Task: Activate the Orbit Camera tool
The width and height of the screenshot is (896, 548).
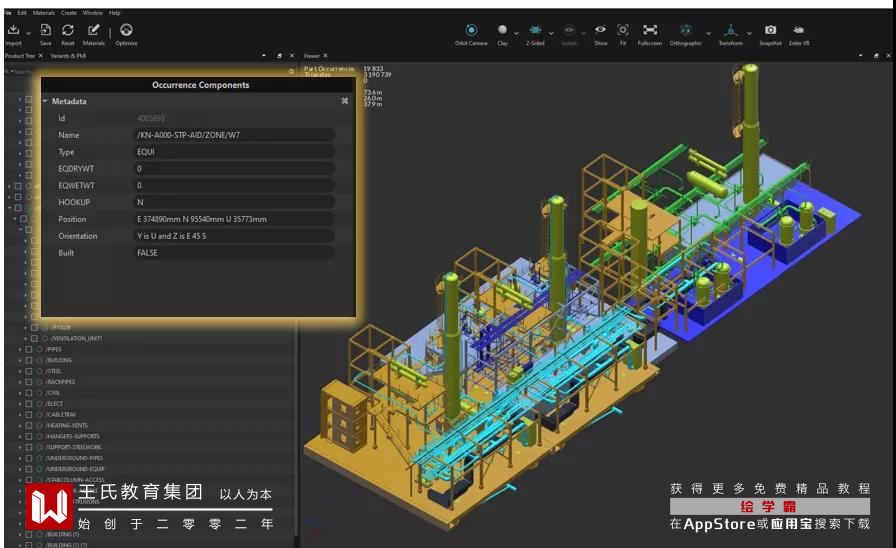Action: point(471,30)
